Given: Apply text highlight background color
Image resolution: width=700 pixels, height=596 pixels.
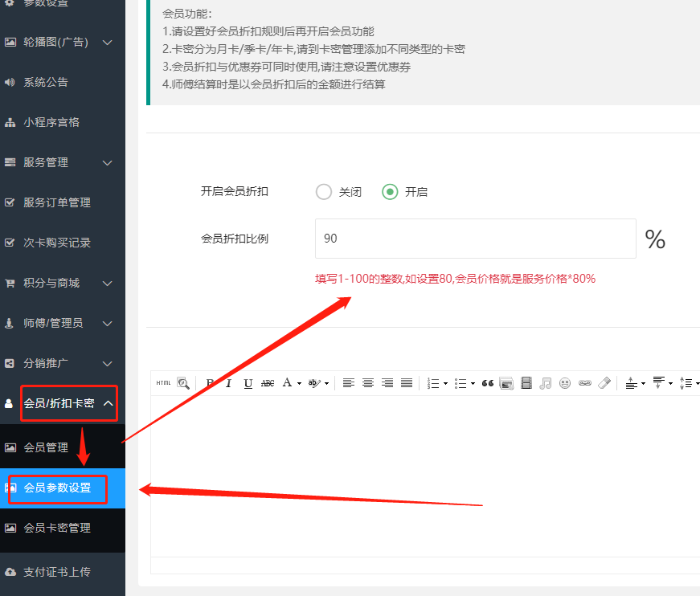Looking at the screenshot, I should pos(314,383).
